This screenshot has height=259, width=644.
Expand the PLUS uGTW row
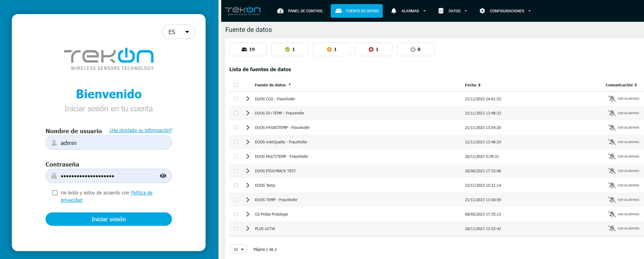(248, 229)
